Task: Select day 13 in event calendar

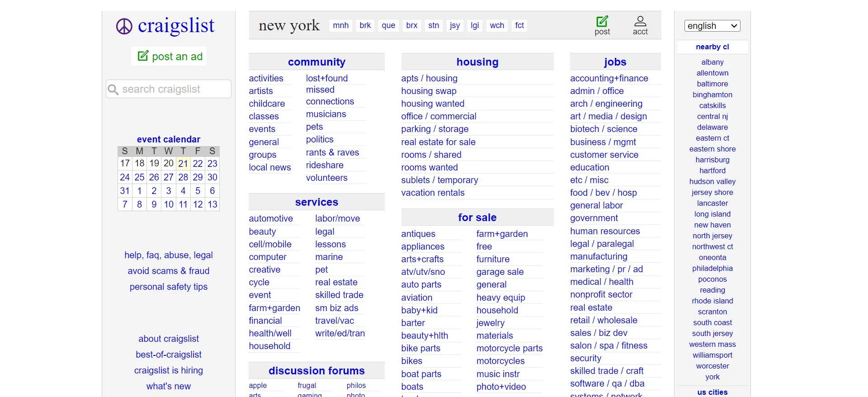Action: [212, 204]
